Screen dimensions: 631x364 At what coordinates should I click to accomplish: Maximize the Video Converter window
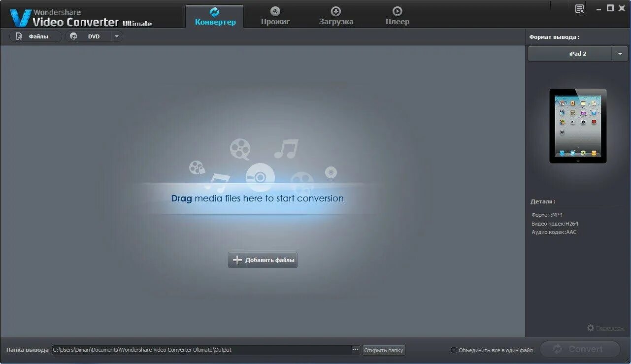coord(610,8)
